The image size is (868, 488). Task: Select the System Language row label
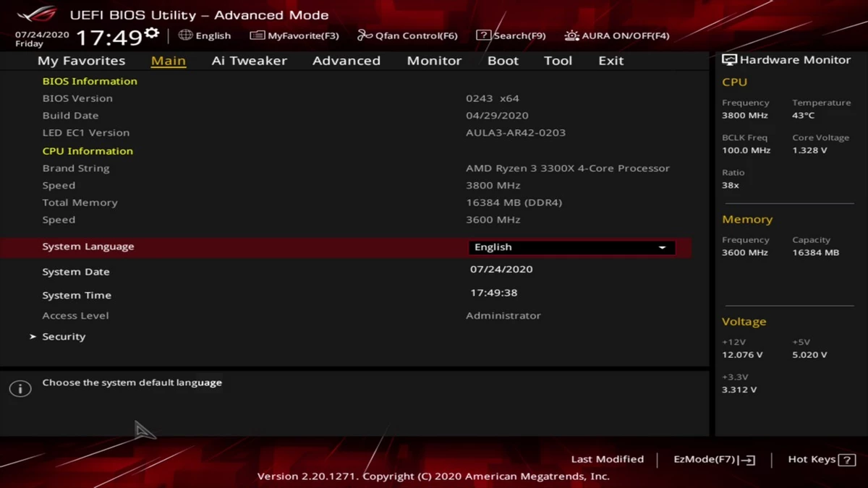click(x=88, y=247)
